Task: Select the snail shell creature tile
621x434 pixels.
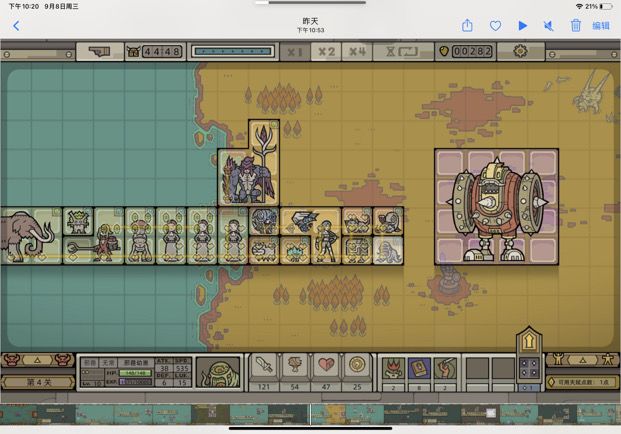Action: [x=389, y=223]
